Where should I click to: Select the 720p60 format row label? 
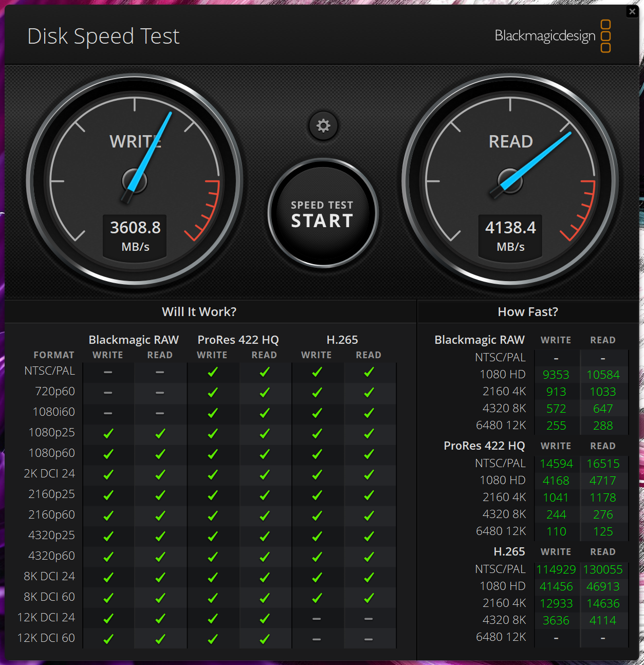[55, 391]
